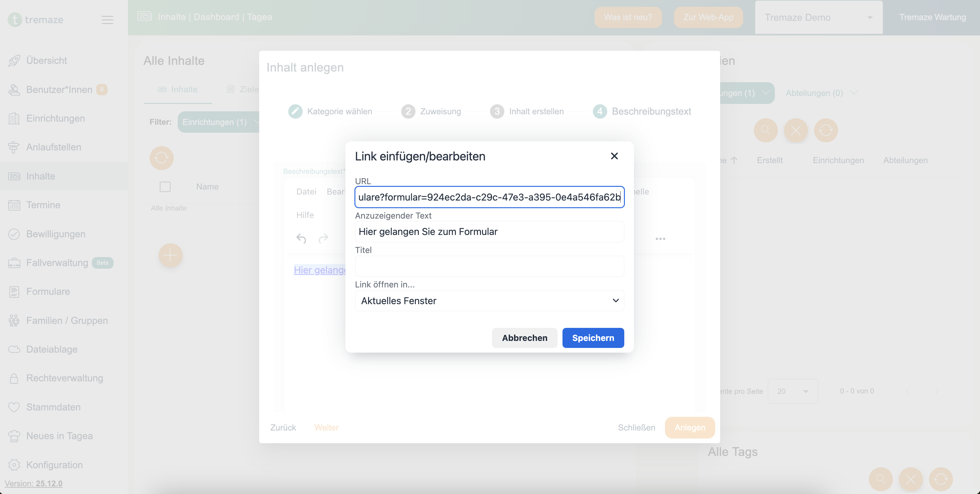The width and height of the screenshot is (980, 494).
Task: Click the Formulare document icon
Action: [14, 291]
